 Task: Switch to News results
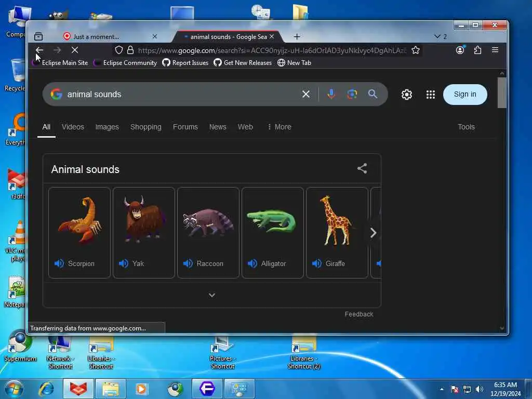click(218, 127)
